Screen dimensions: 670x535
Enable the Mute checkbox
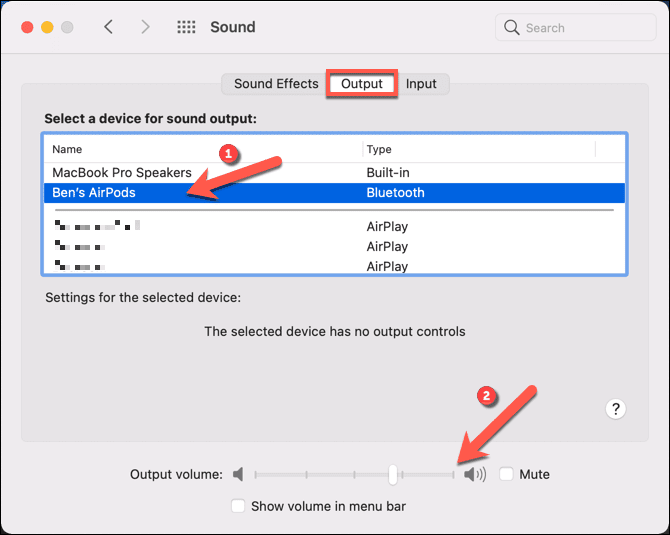[507, 474]
